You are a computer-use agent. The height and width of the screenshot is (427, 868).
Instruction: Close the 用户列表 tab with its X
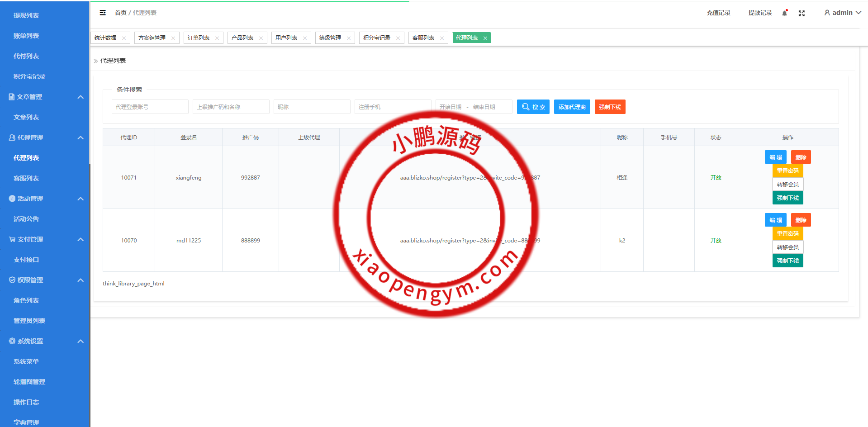[305, 38]
